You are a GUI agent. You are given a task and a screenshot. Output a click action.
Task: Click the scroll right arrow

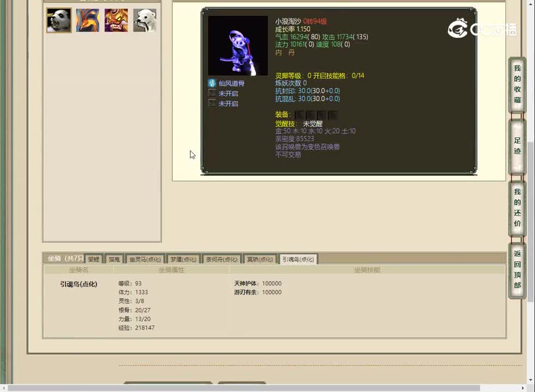(x=523, y=388)
